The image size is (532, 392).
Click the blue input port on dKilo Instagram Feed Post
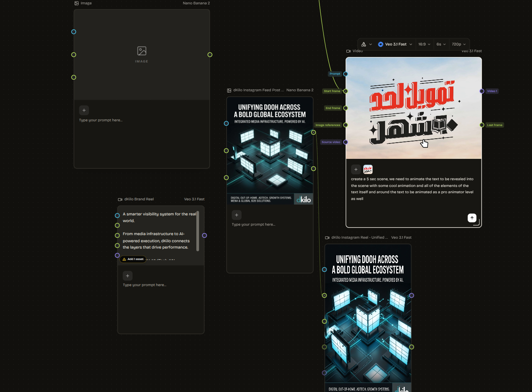tap(226, 124)
